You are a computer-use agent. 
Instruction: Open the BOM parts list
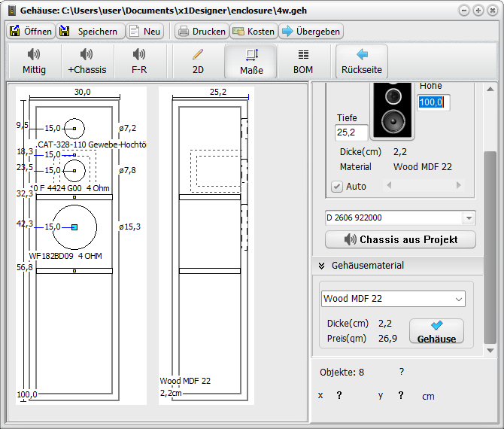[x=303, y=61]
